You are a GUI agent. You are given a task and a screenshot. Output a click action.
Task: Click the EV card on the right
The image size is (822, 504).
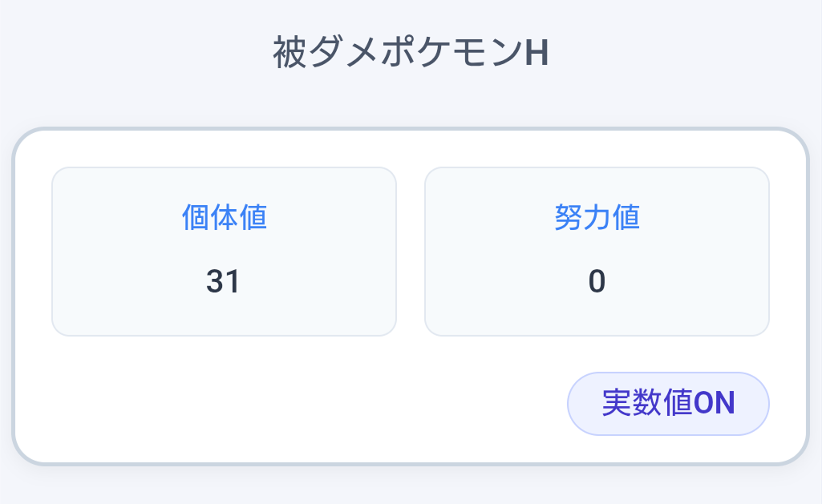(x=597, y=251)
